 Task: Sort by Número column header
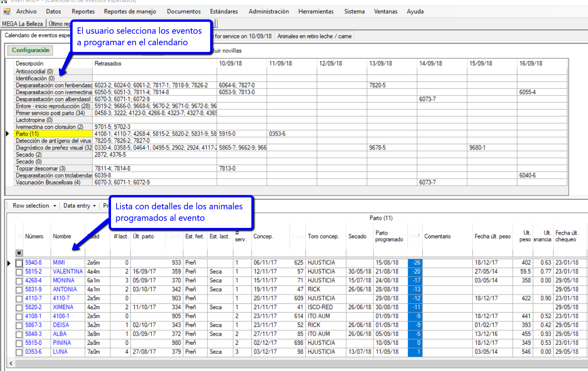pyautogui.click(x=34, y=236)
